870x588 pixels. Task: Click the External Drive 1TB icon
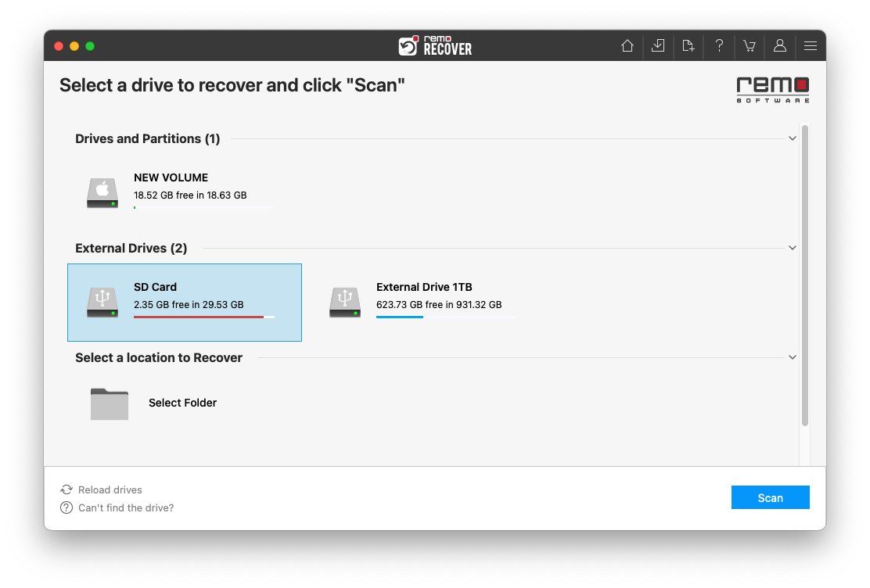(x=345, y=302)
